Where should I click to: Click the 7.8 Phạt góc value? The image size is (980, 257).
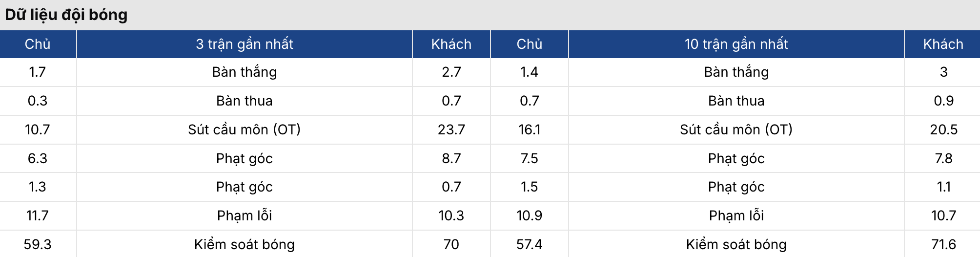click(943, 158)
